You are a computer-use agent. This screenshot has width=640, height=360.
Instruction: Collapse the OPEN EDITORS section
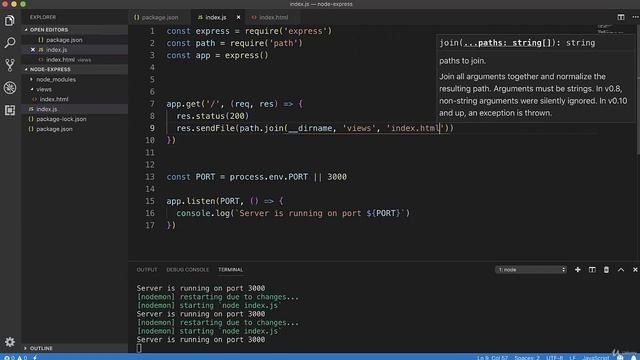pyautogui.click(x=76, y=30)
